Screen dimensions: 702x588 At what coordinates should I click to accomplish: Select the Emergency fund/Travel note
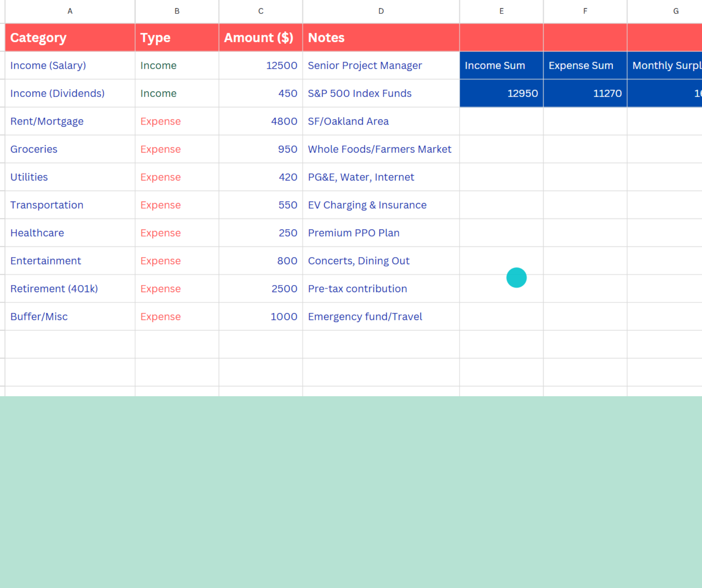(x=381, y=316)
